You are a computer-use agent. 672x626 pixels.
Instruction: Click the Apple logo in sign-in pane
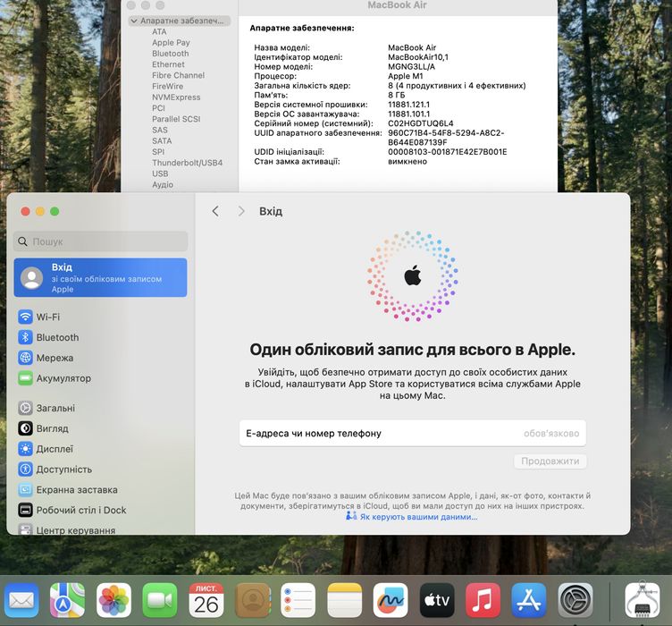[x=413, y=275]
